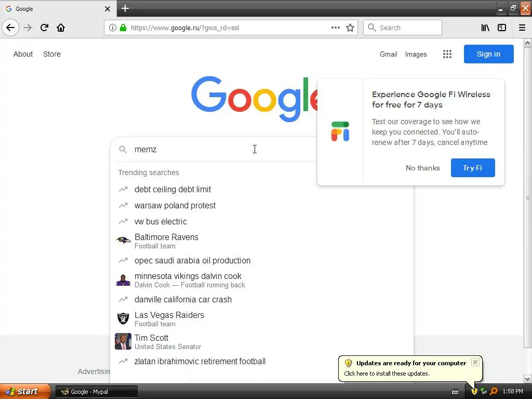Viewport: 532px width, 399px height.
Task: Select the minnesota vikings dalvin cook suggestion text
Action: [x=188, y=276]
